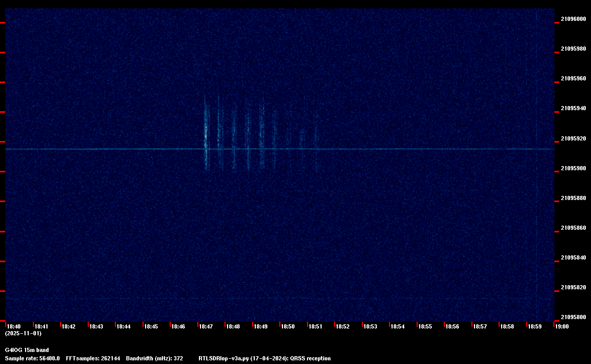Click the 18:46 time label
591x364 pixels.
coord(178,326)
